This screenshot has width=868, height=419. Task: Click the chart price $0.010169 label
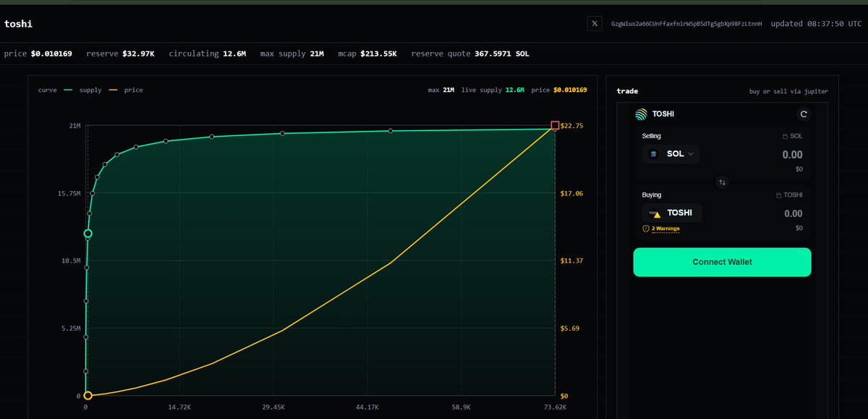pyautogui.click(x=558, y=90)
